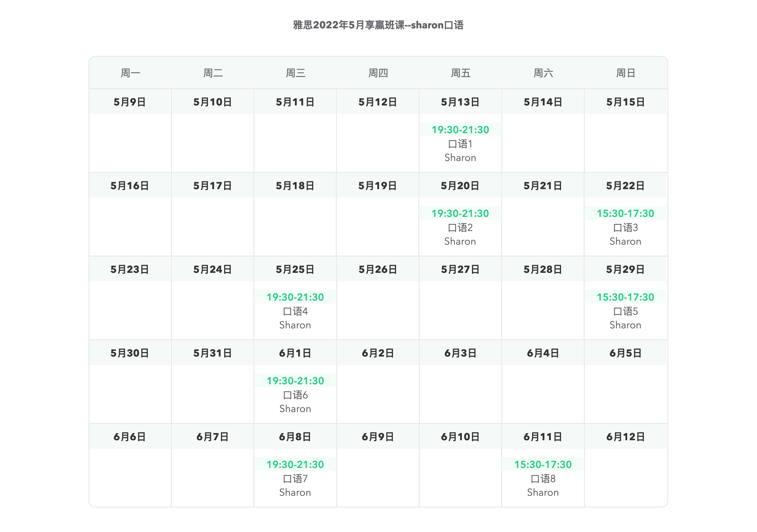Select the 5月30日 date header

pyautogui.click(x=130, y=353)
